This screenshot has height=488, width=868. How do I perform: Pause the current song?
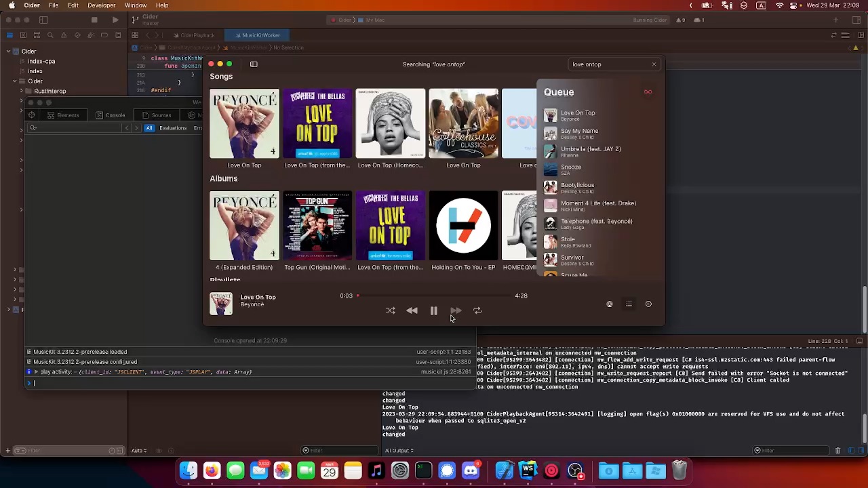pyautogui.click(x=434, y=310)
